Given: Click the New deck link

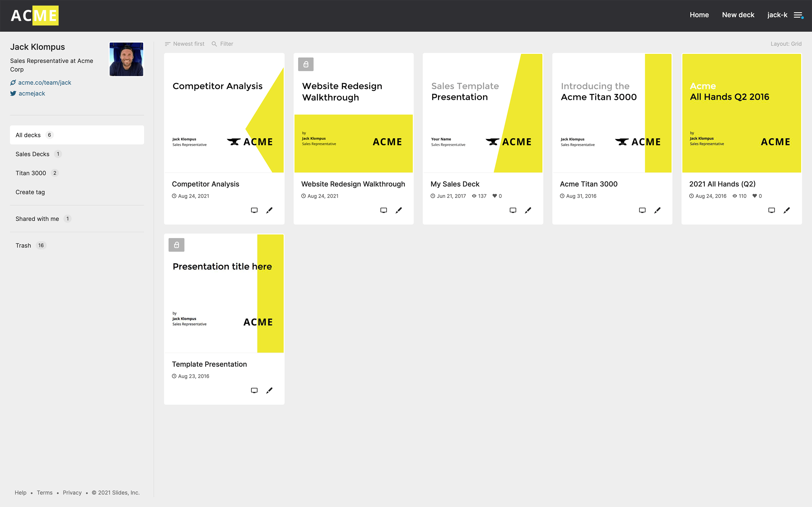Looking at the screenshot, I should pyautogui.click(x=738, y=15).
